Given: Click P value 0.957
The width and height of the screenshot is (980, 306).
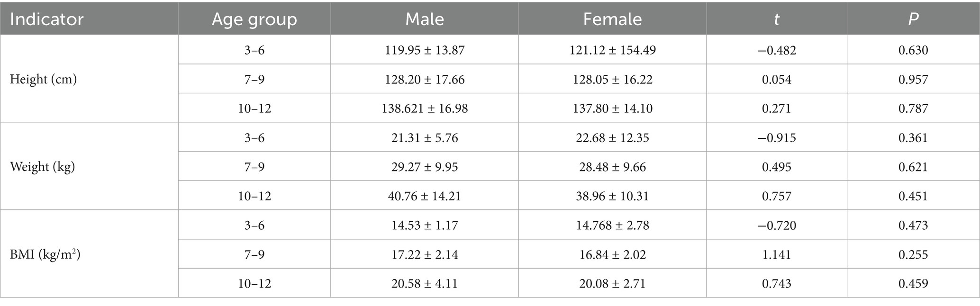Looking at the screenshot, I should click(x=913, y=79).
